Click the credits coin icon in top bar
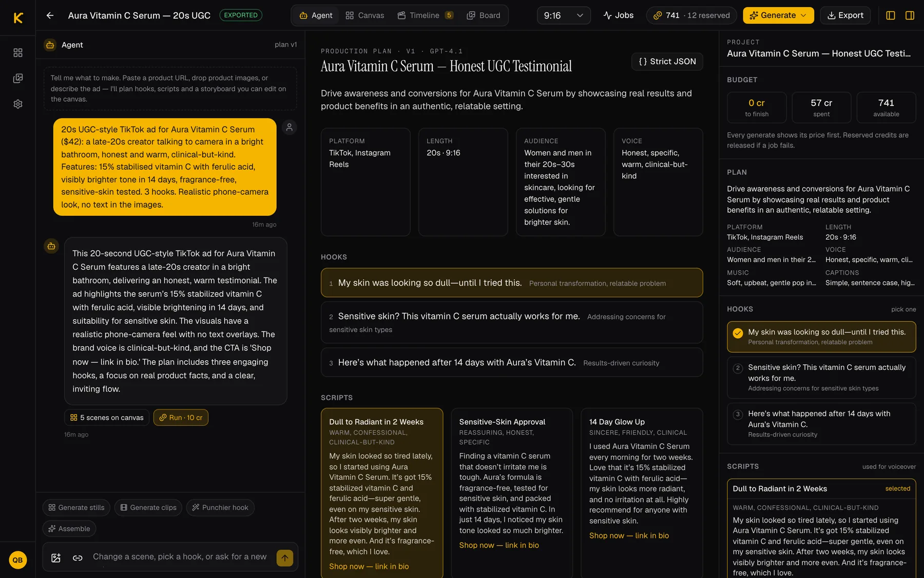Viewport: 924px width, 578px height. tap(658, 15)
